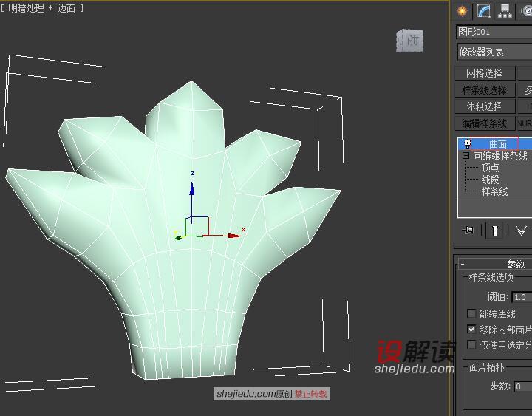Image resolution: width=532 pixels, height=416 pixels.
Task: Toggle lightbulb for 曲面 modifier
Action: pos(468,144)
